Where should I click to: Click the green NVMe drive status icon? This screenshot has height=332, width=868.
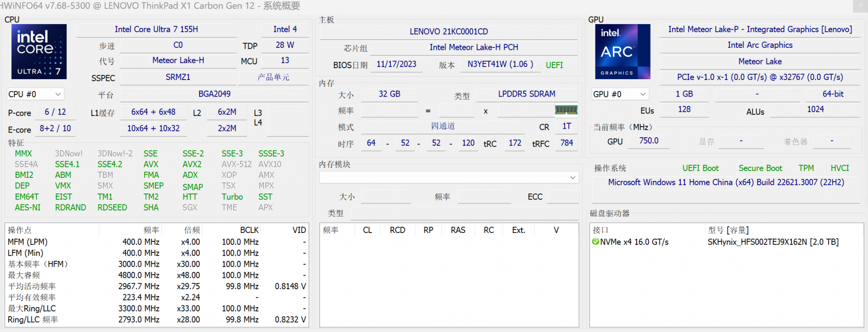tap(595, 242)
